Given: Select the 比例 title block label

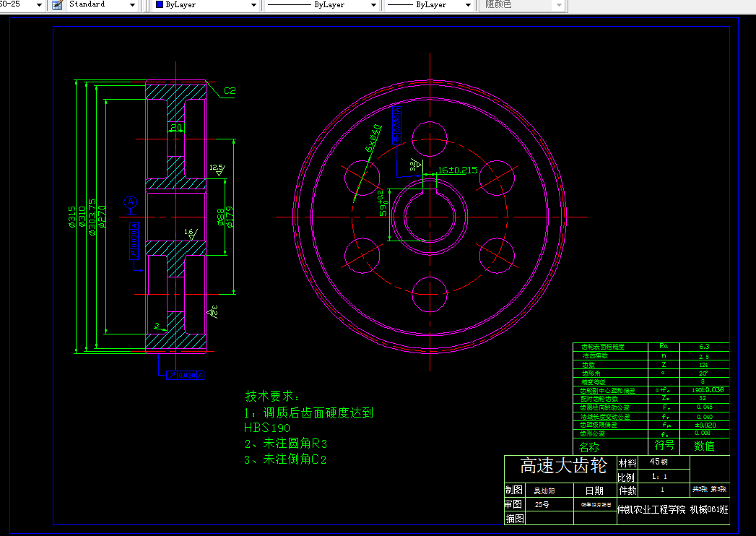Looking at the screenshot, I should pos(626,477).
